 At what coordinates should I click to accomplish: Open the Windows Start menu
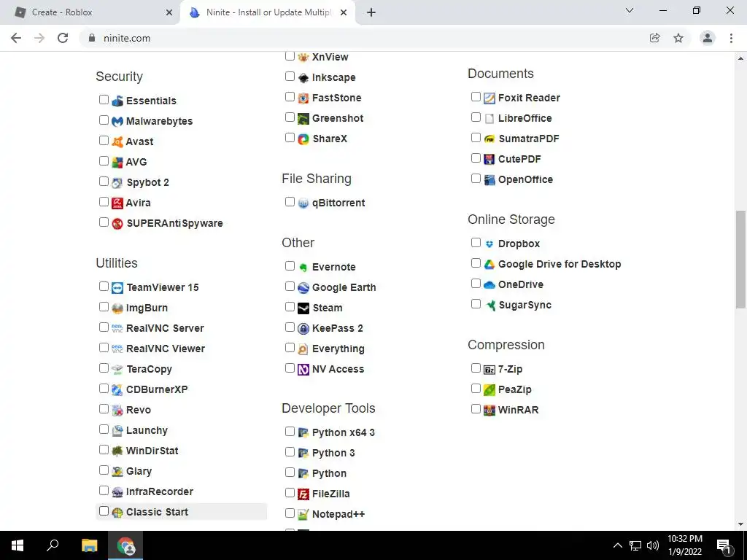[18, 545]
